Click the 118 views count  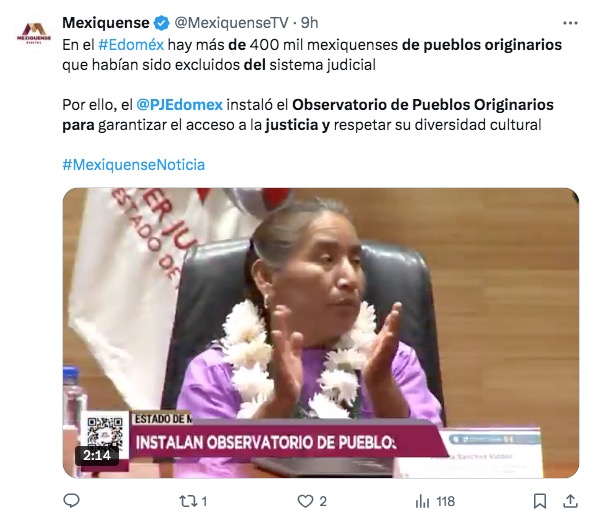point(445,501)
